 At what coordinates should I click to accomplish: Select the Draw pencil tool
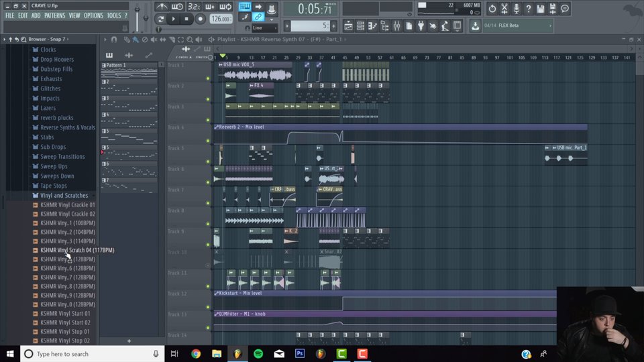(127, 40)
